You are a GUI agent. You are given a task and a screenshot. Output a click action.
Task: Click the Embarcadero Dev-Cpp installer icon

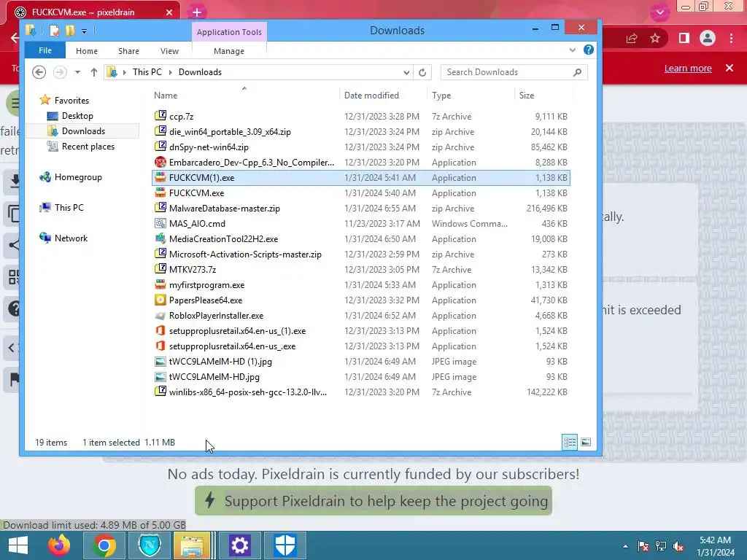point(160,162)
